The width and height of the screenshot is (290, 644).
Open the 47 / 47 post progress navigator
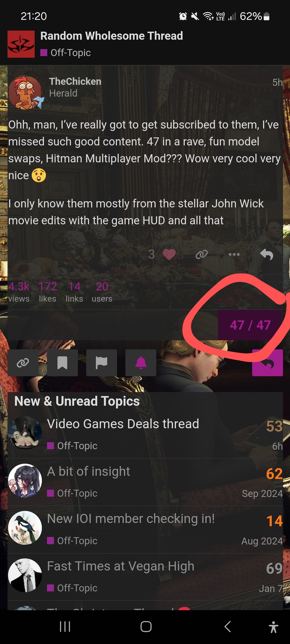(250, 325)
